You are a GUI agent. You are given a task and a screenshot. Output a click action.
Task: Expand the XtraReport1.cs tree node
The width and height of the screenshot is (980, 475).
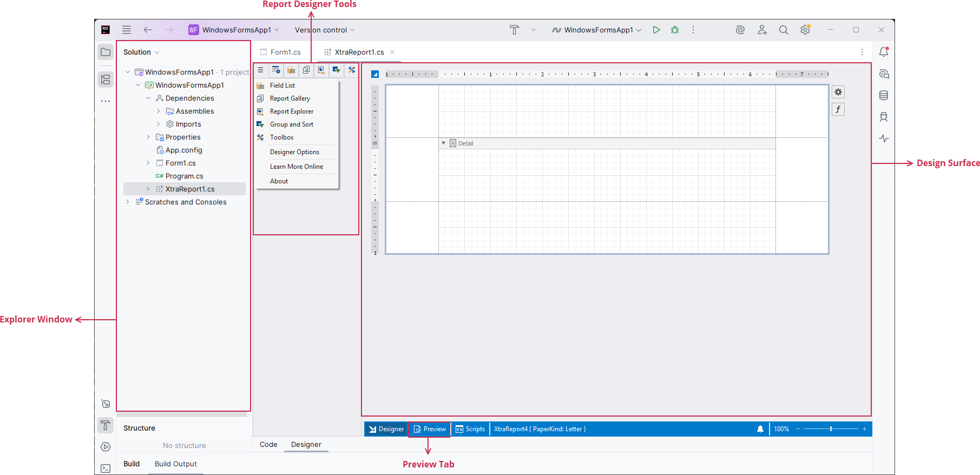pyautogui.click(x=148, y=189)
